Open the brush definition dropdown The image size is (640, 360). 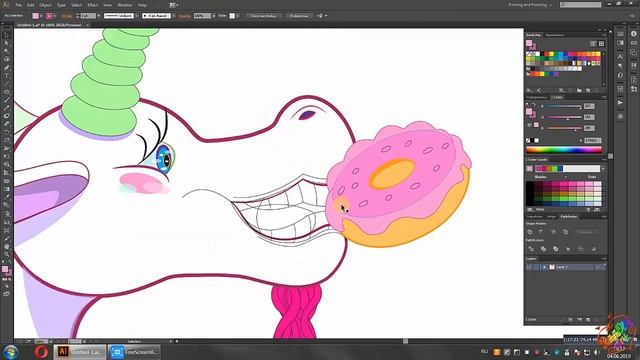pos(174,16)
